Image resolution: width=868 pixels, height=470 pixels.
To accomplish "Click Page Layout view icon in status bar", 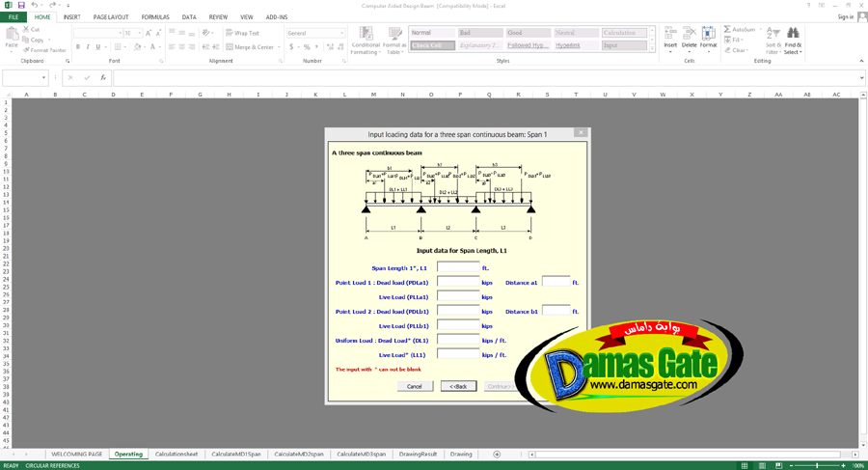I will pyautogui.click(x=761, y=465).
